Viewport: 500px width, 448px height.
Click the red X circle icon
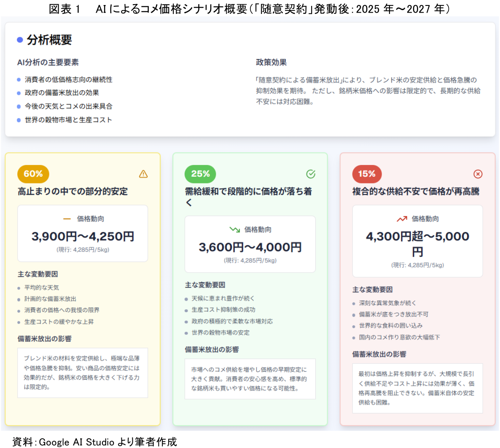tap(478, 174)
